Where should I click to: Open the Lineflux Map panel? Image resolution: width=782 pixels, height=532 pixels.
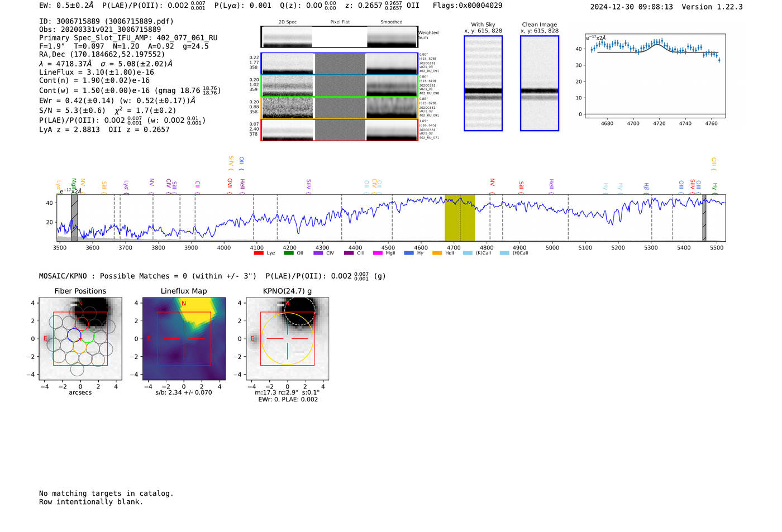point(184,339)
